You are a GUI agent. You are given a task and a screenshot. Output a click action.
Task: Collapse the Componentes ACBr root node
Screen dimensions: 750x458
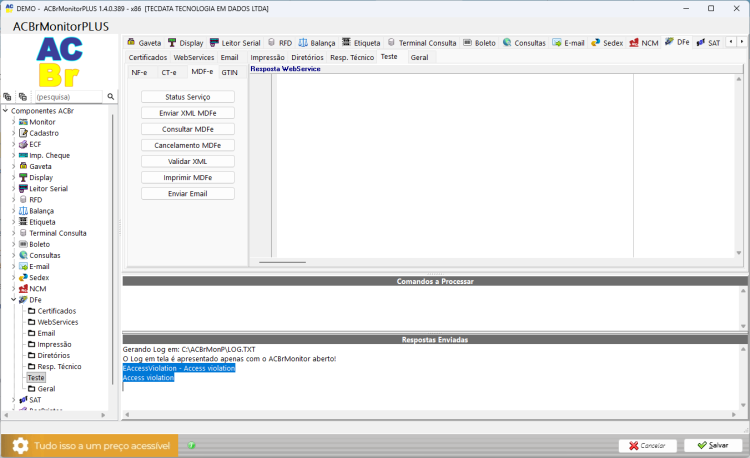6,110
